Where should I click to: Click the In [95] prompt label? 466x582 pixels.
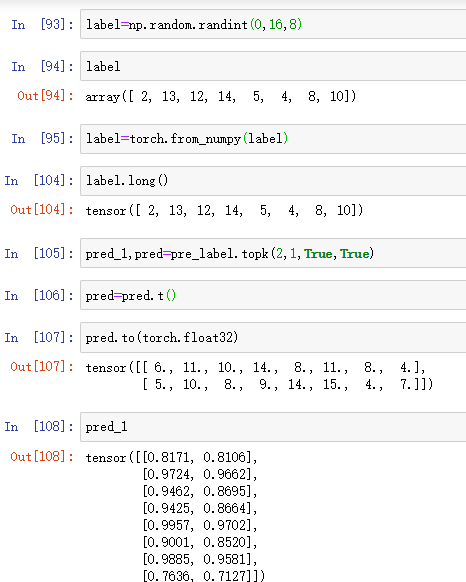pos(42,138)
